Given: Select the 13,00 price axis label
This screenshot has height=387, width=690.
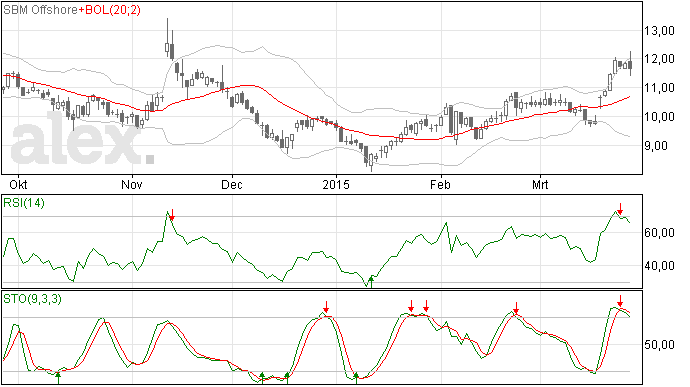Looking at the screenshot, I should pyautogui.click(x=659, y=30).
